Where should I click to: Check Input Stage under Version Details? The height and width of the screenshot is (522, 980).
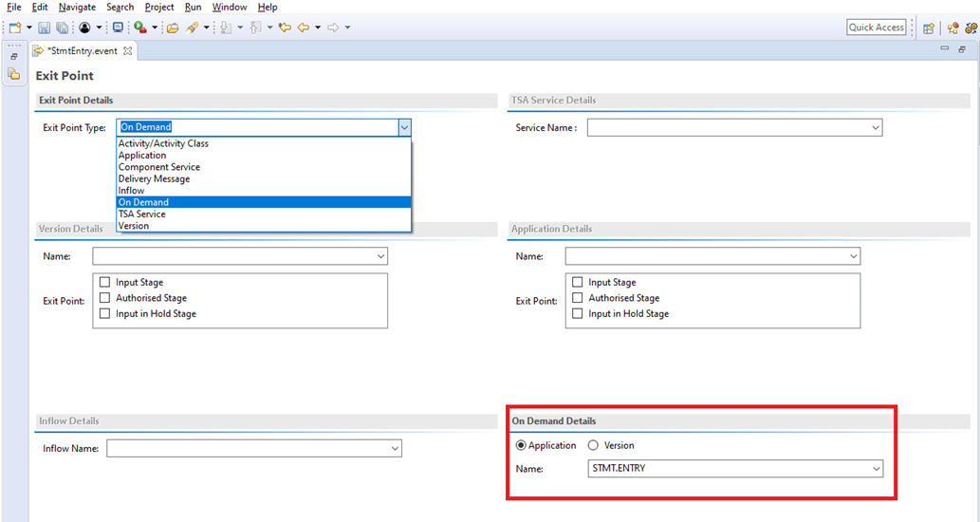[x=105, y=282]
